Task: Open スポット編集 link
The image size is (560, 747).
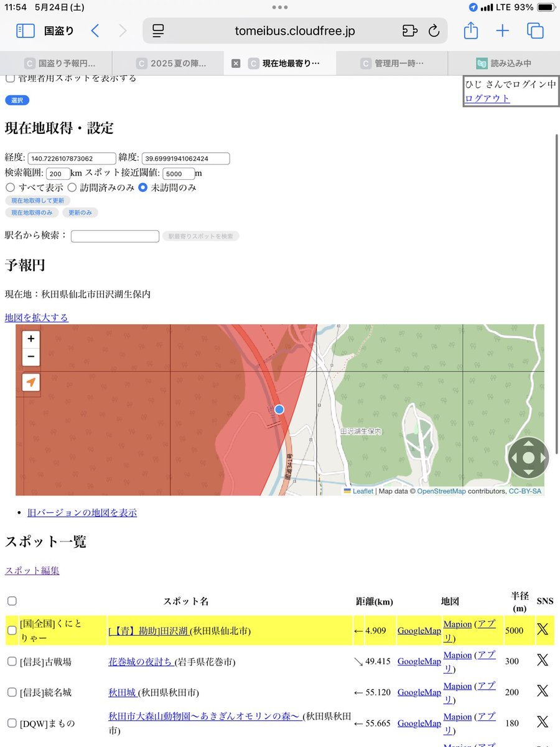Action: coord(32,570)
